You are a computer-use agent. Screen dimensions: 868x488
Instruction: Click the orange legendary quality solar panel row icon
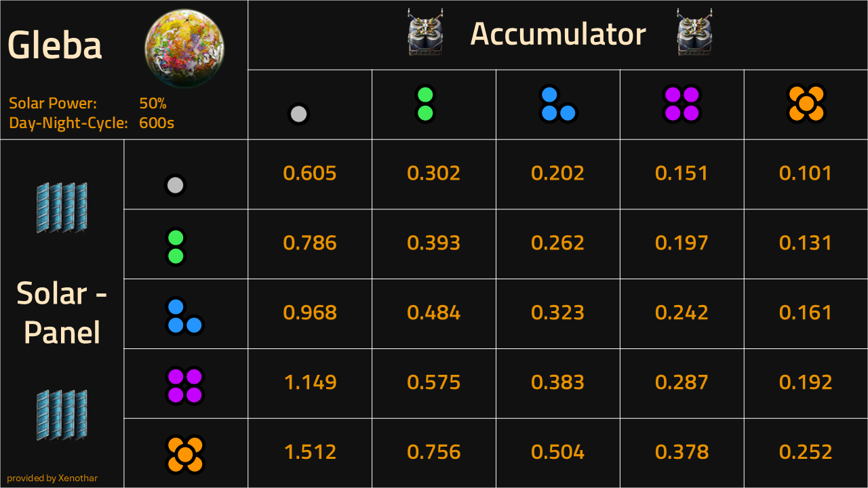tap(185, 454)
